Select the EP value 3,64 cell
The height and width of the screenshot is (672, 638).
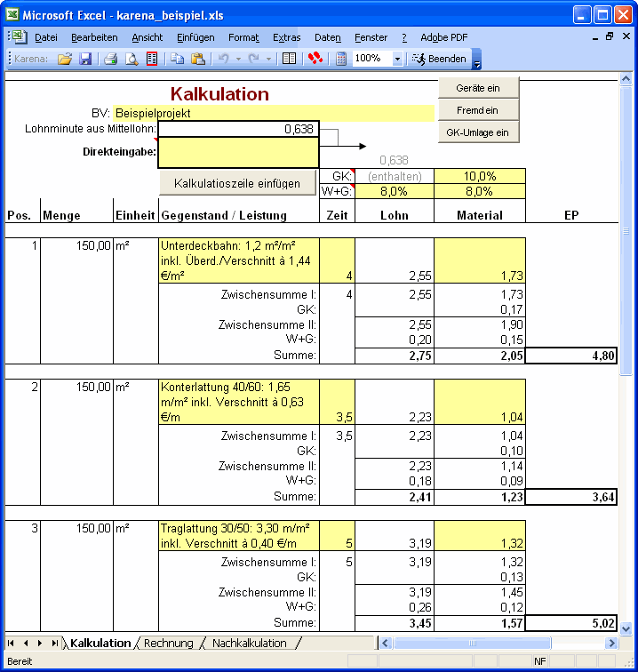[x=571, y=497]
